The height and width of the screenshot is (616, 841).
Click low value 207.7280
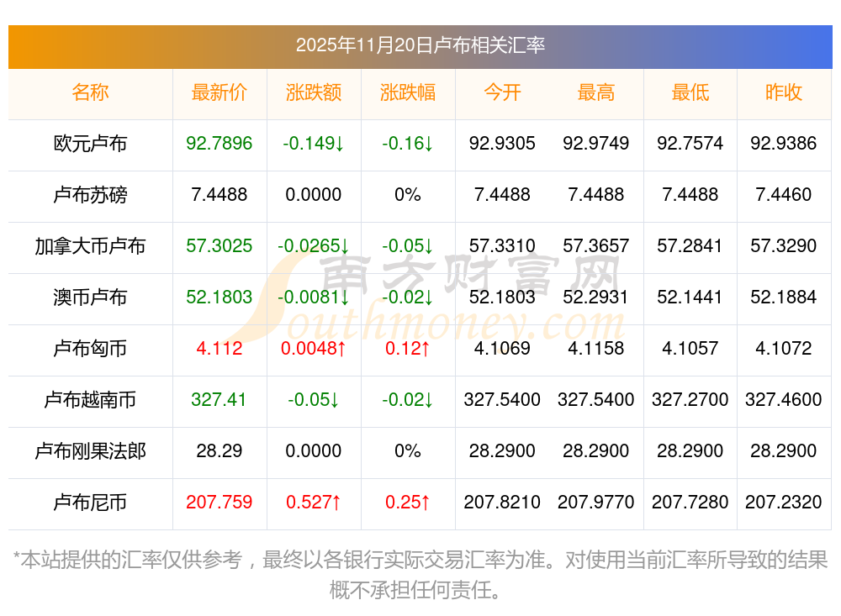[x=690, y=502]
